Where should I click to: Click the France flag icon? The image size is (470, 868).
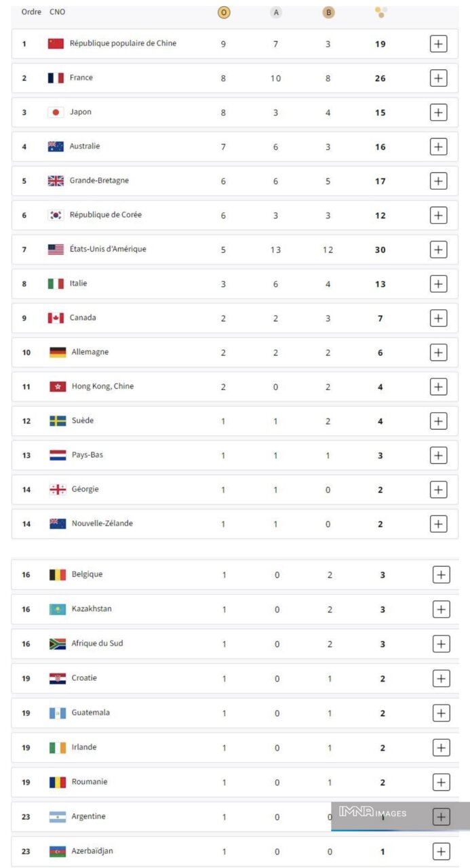pos(56,78)
